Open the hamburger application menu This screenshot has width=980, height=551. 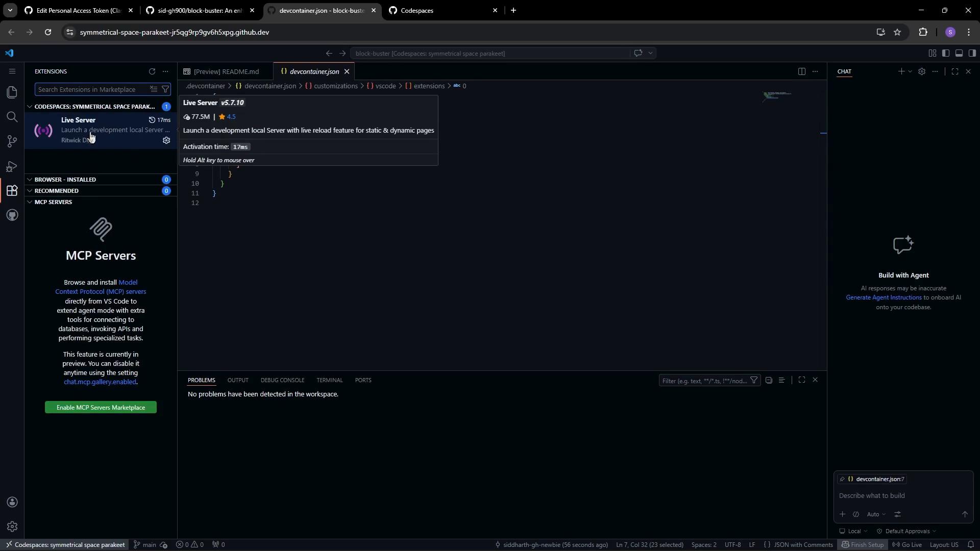[12, 71]
